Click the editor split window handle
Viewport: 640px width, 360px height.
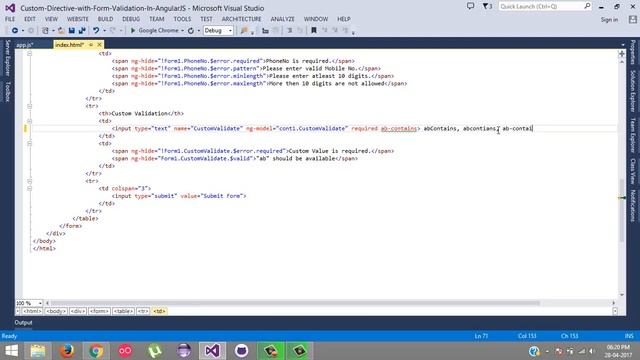[622, 54]
